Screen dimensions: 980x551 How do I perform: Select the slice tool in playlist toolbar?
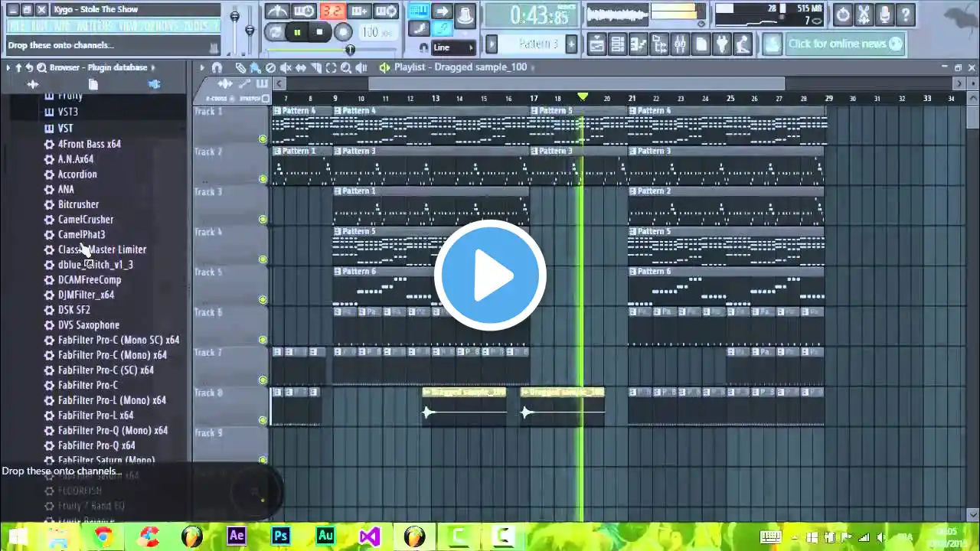(316, 67)
